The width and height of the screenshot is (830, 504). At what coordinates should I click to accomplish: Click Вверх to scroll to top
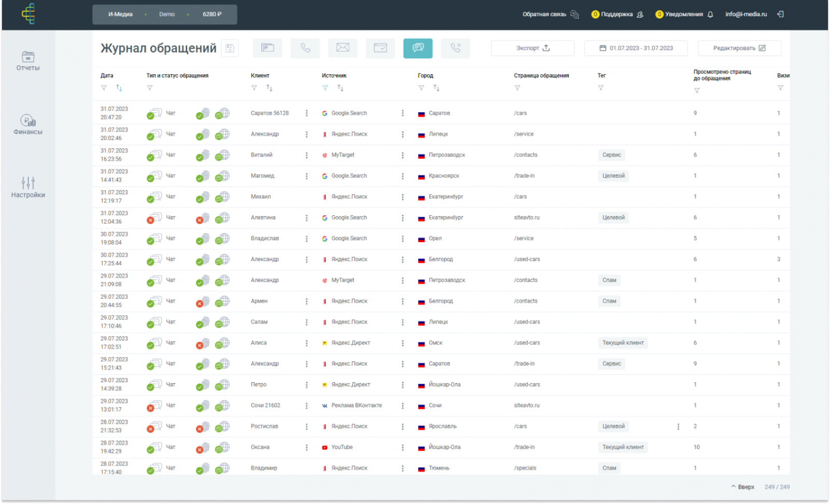(743, 487)
